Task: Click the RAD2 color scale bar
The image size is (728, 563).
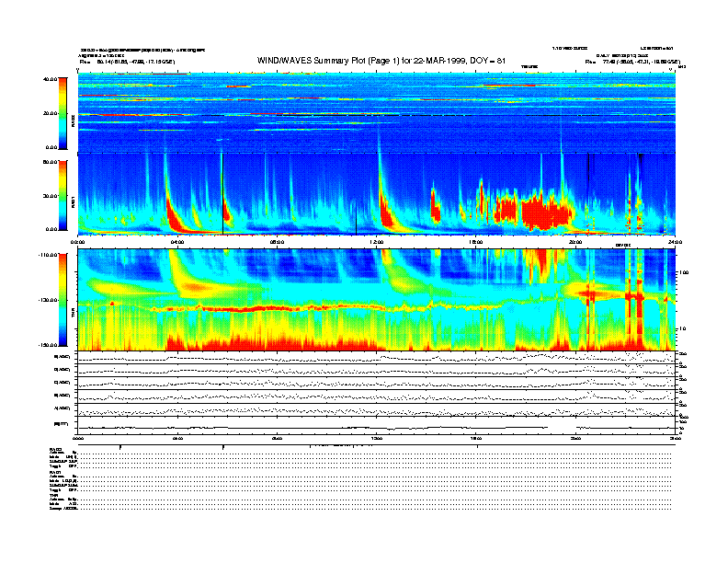Action: (63, 113)
